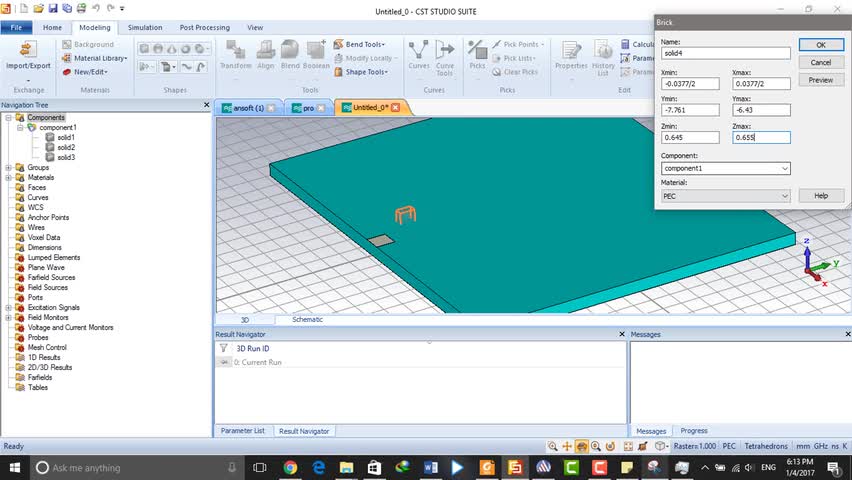Expand the Field Monitors tree node
This screenshot has height=480, width=852.
pyautogui.click(x=9, y=317)
